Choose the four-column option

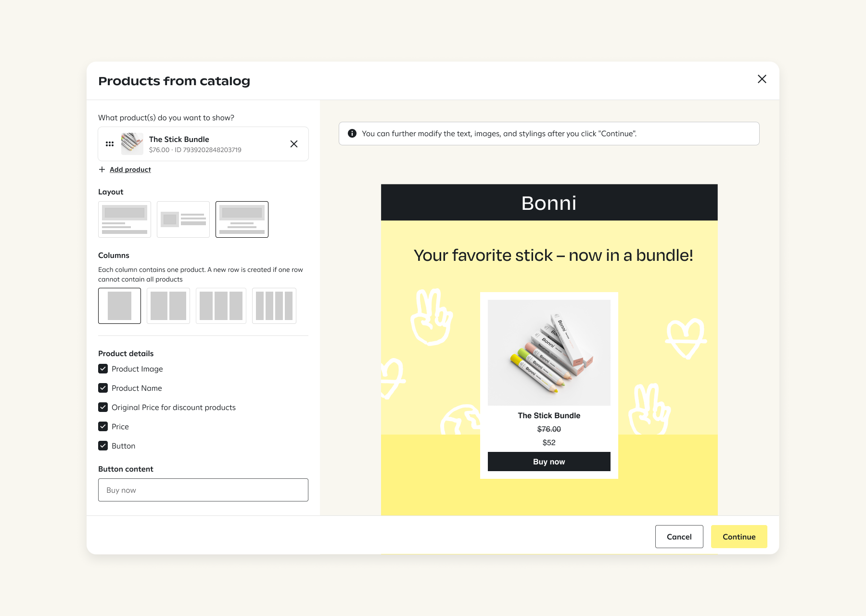274,306
